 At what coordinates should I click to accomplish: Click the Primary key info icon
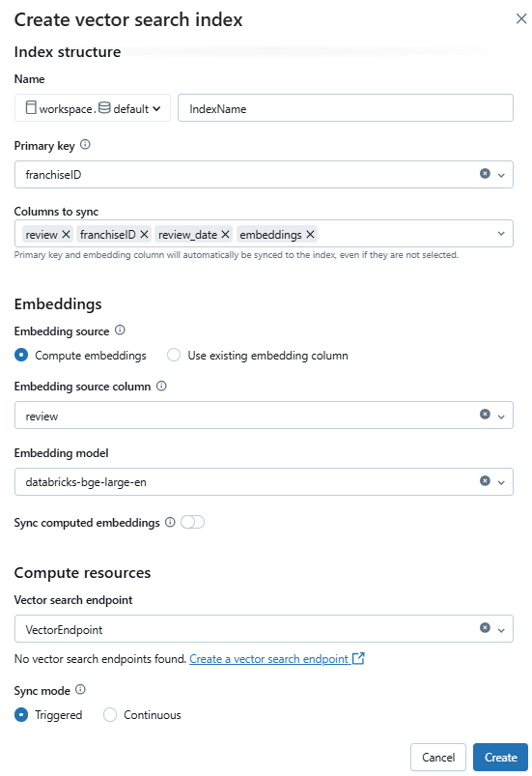pos(85,145)
